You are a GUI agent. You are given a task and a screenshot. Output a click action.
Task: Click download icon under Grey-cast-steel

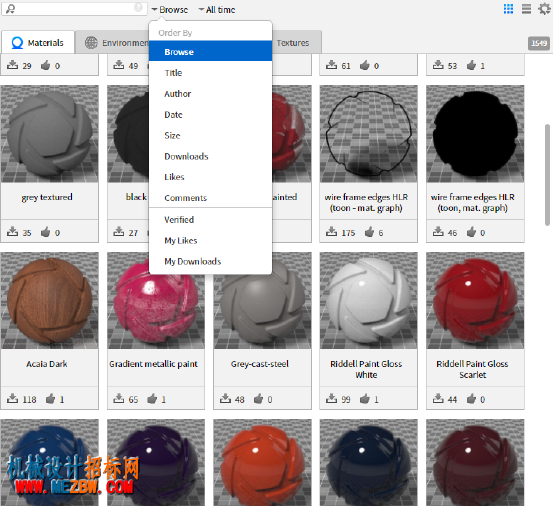pyautogui.click(x=225, y=398)
